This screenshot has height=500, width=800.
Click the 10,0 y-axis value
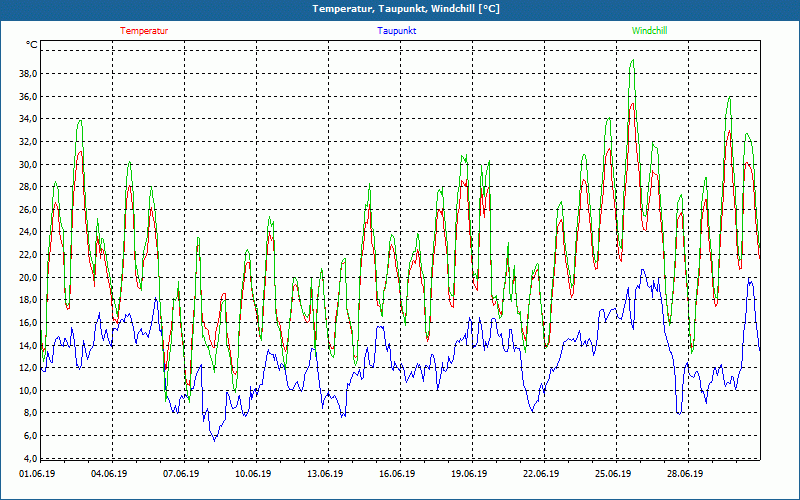tap(28, 390)
